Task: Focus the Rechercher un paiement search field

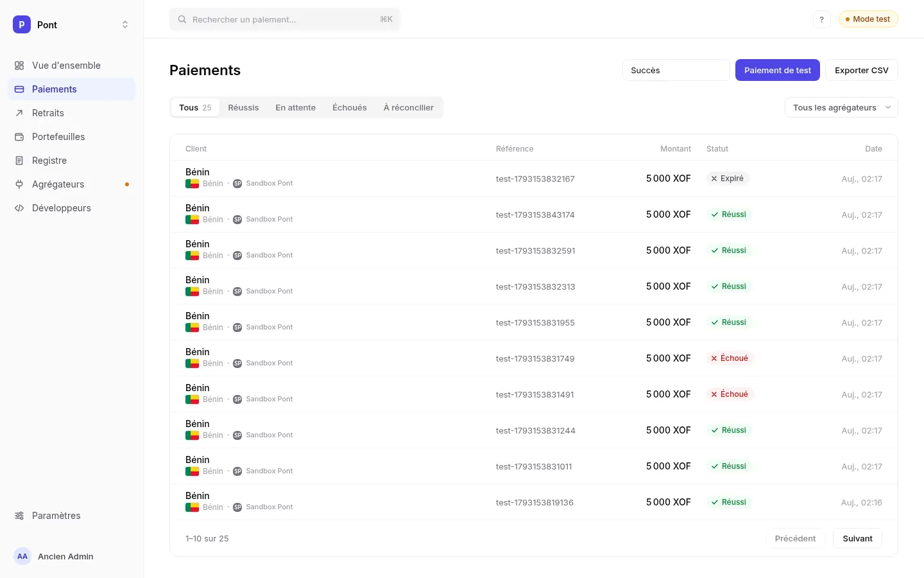Action: [x=285, y=19]
